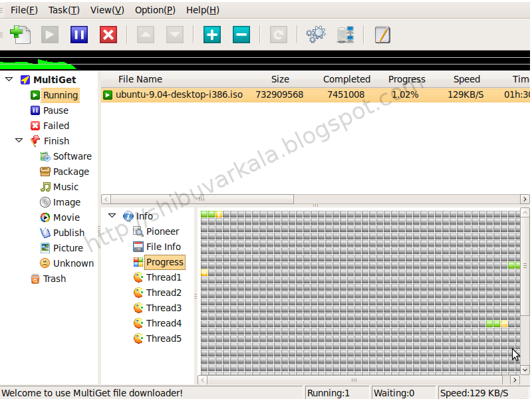The height and width of the screenshot is (399, 532).
Task: View Thread2 log
Action: (x=164, y=293)
